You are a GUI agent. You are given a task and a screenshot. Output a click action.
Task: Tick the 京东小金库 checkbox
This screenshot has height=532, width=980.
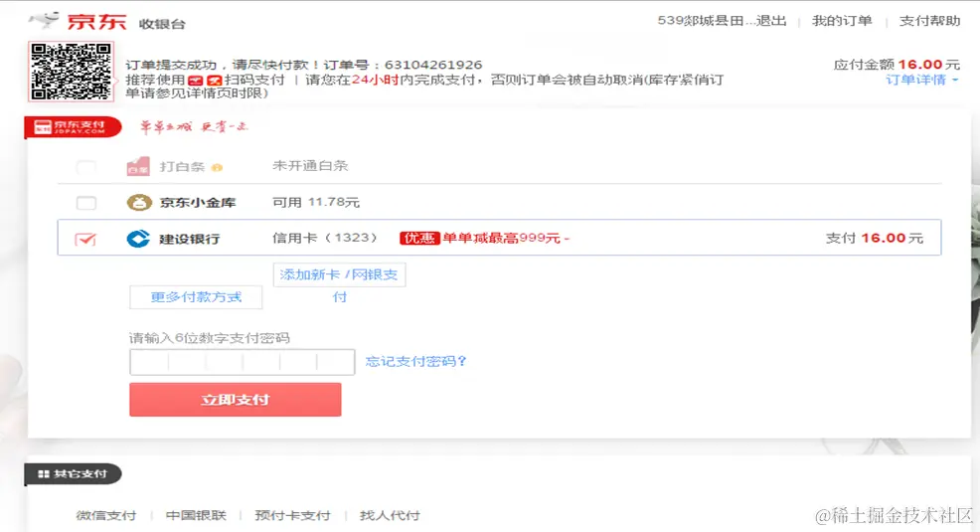coord(86,203)
